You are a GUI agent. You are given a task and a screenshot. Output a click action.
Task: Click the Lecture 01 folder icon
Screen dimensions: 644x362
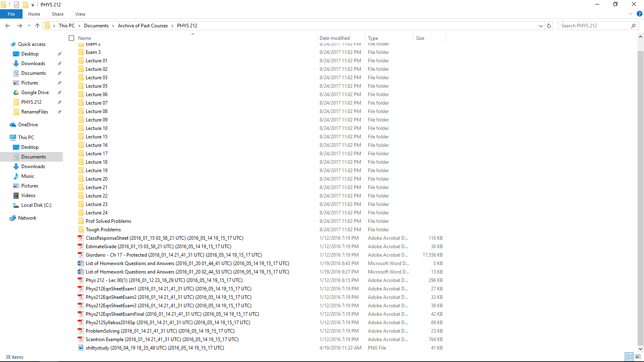(81, 61)
